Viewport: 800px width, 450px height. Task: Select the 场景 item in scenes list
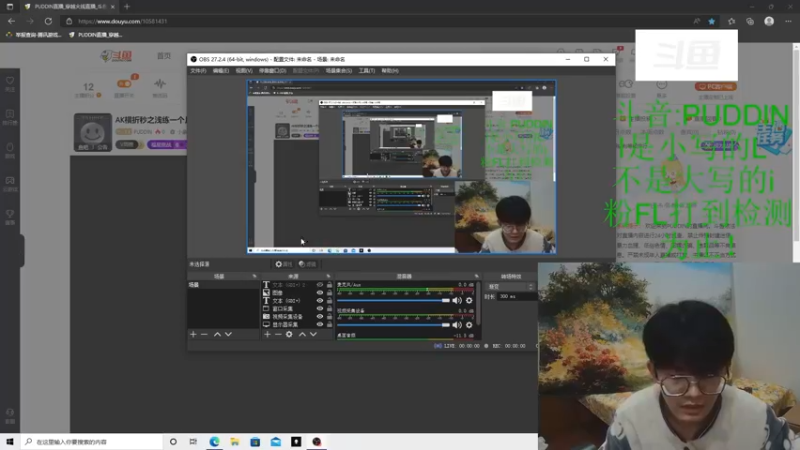[x=223, y=285]
